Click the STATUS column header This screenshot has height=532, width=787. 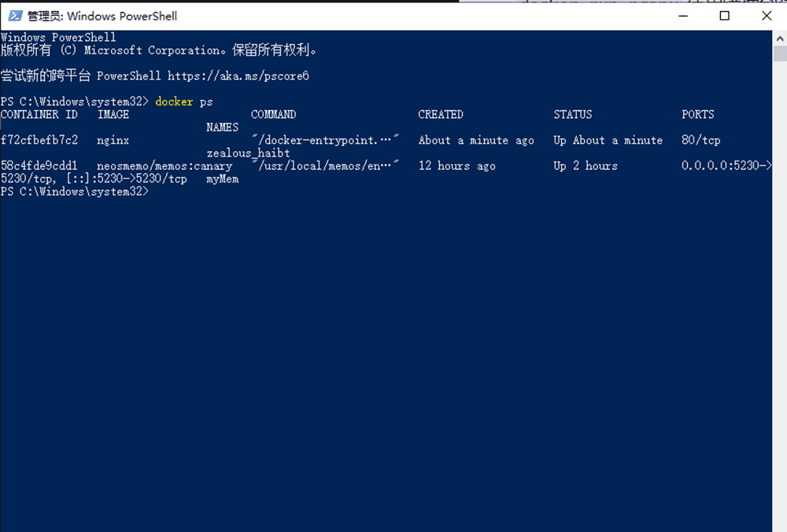pyautogui.click(x=572, y=114)
